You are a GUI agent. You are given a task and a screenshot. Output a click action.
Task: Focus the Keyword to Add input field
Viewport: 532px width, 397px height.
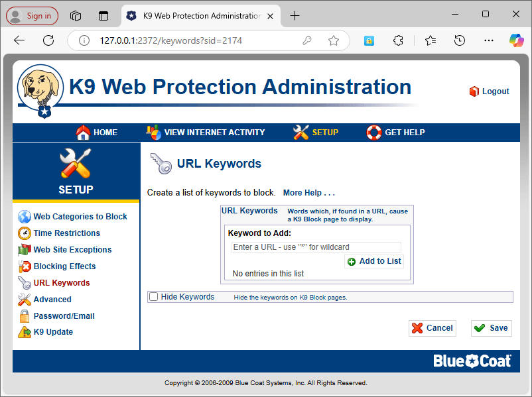[316, 247]
